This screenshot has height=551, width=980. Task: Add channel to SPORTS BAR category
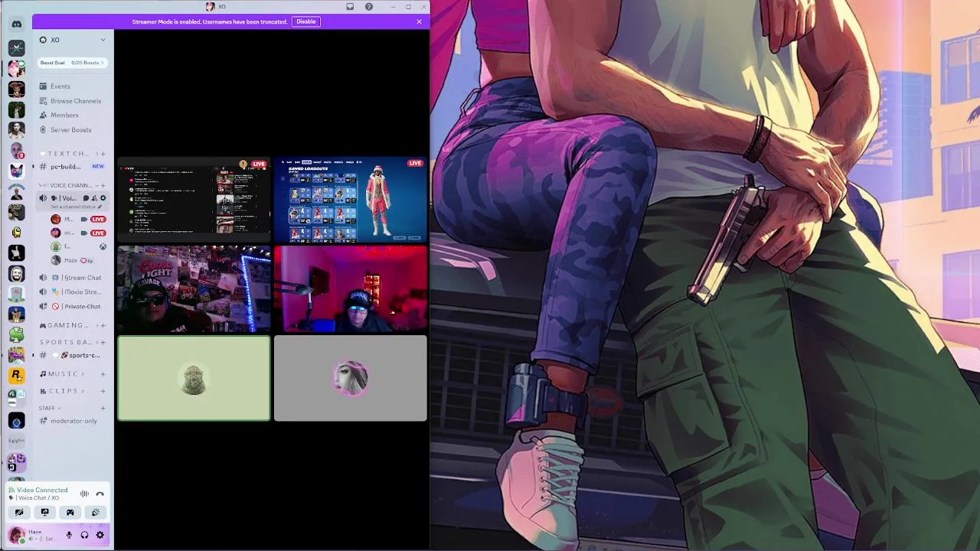[103, 342]
